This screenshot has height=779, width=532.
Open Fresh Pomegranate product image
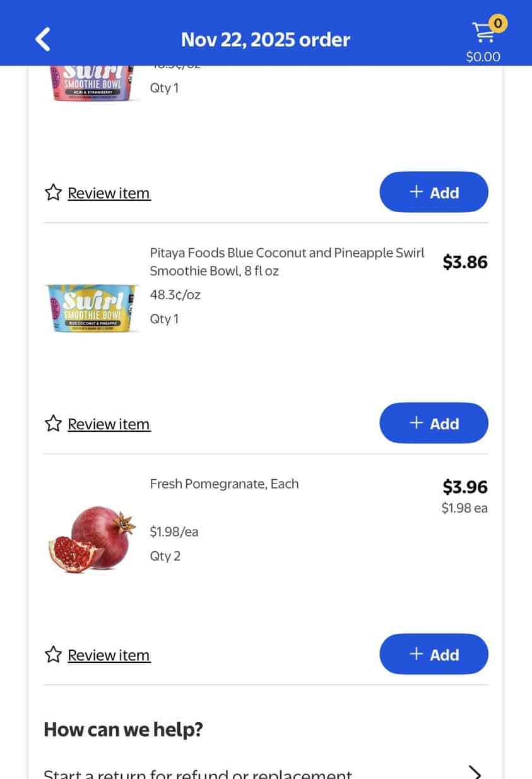(x=92, y=538)
